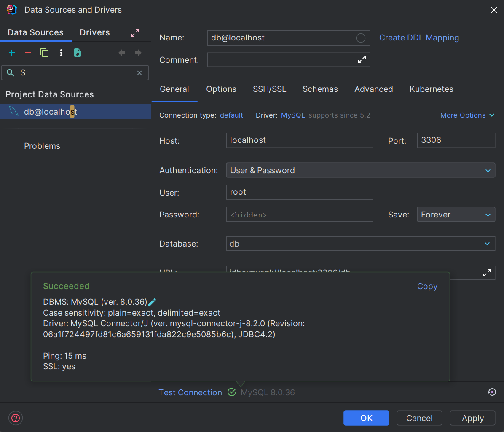Expand the Comment field editor

click(x=362, y=60)
